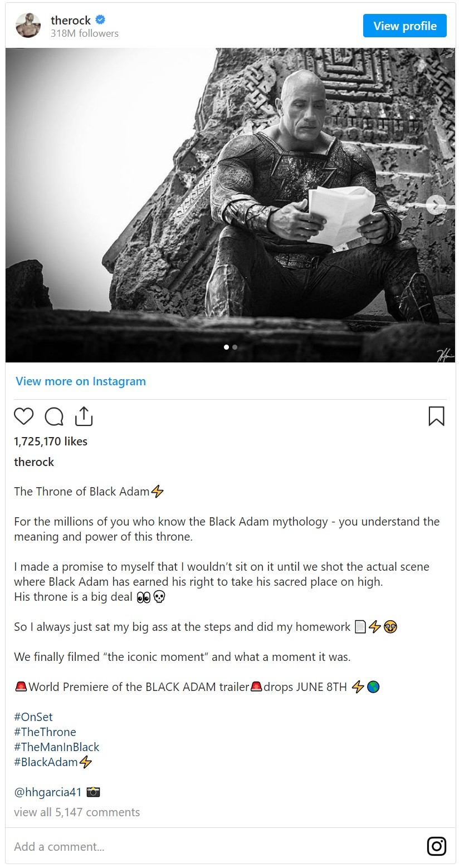Click the #BlackAdam hashtag

point(46,762)
